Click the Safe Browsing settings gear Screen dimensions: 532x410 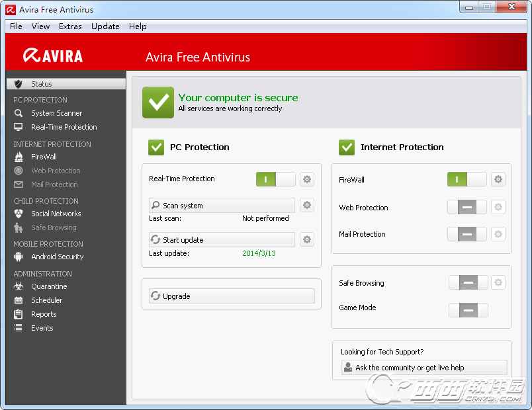pos(498,282)
